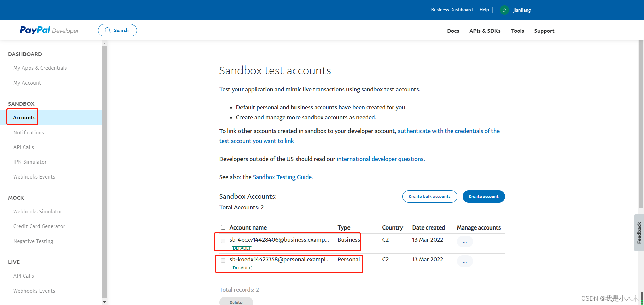Open the Docs menu
The width and height of the screenshot is (644, 305).
tap(453, 31)
